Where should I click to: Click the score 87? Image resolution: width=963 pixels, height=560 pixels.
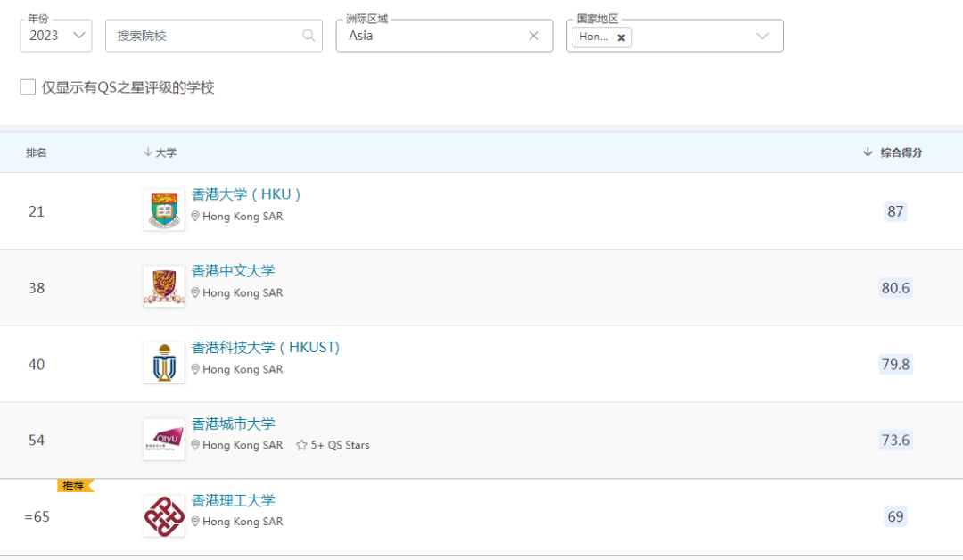tap(895, 211)
